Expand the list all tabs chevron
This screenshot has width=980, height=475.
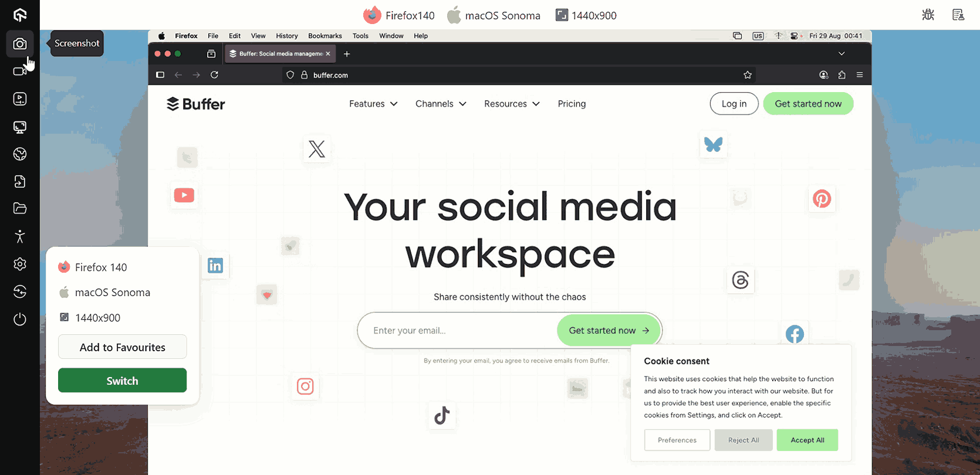pyautogui.click(x=842, y=54)
